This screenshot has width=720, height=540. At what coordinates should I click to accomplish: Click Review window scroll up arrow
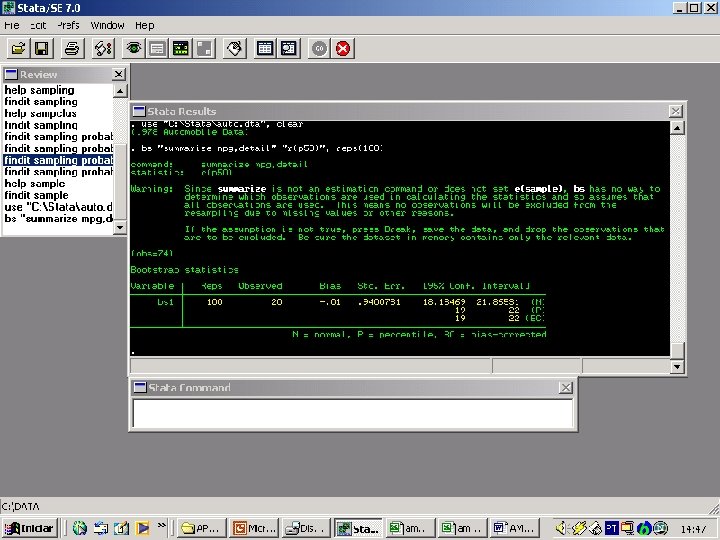(120, 91)
